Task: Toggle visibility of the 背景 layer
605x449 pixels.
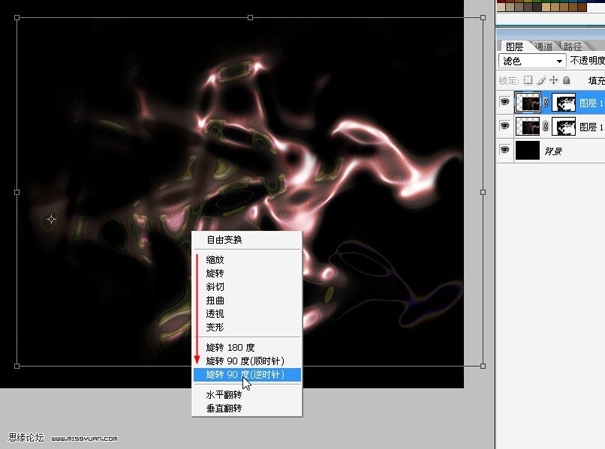Action: point(505,150)
